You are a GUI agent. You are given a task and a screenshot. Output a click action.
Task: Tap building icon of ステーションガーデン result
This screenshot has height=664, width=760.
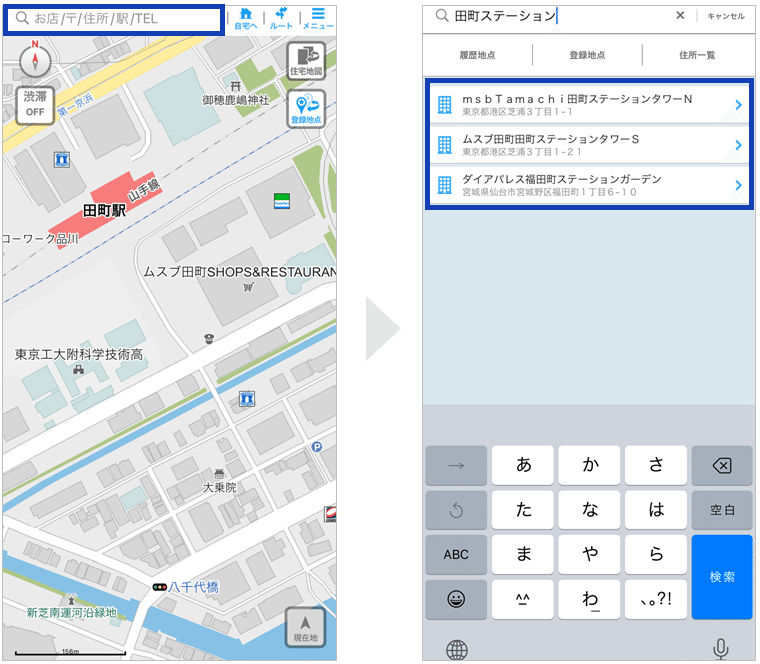click(444, 185)
